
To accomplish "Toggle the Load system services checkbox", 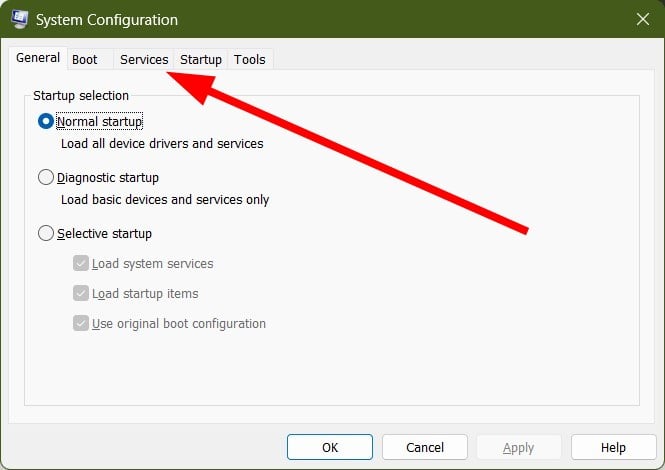I will coord(81,263).
